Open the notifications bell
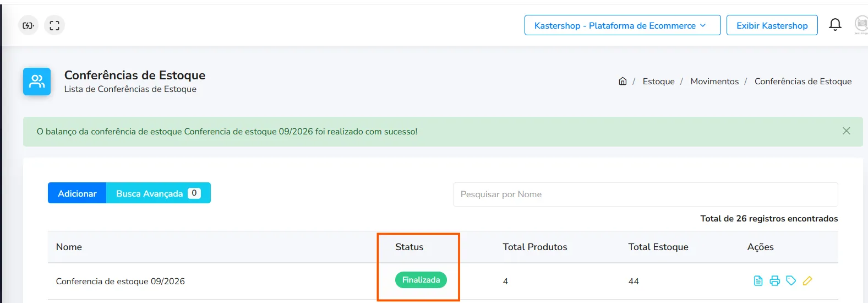This screenshot has height=303, width=868. tap(835, 25)
